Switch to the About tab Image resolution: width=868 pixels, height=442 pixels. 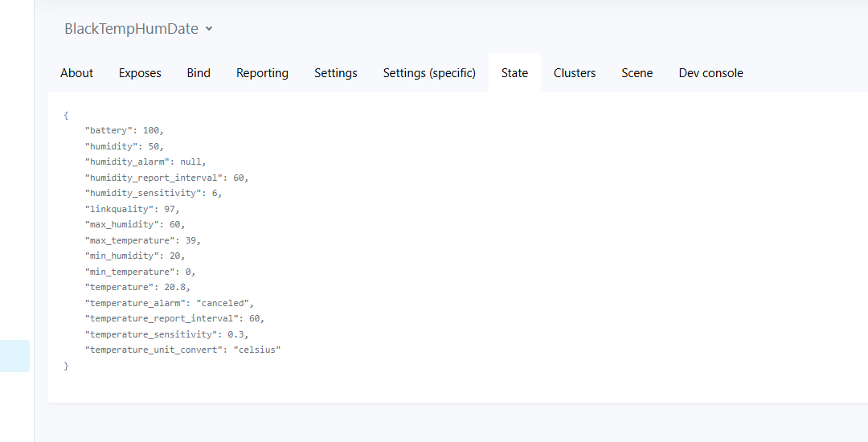[77, 73]
